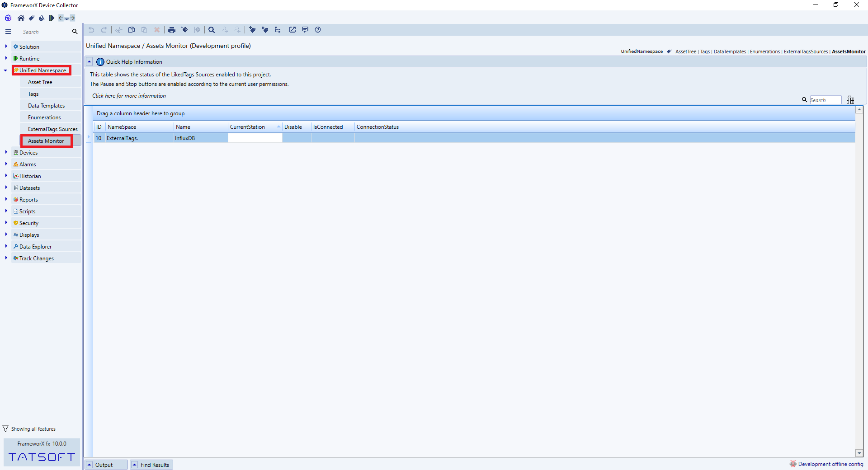Click the 'Click here for more information' link
The height and width of the screenshot is (470, 868).
[129, 96]
